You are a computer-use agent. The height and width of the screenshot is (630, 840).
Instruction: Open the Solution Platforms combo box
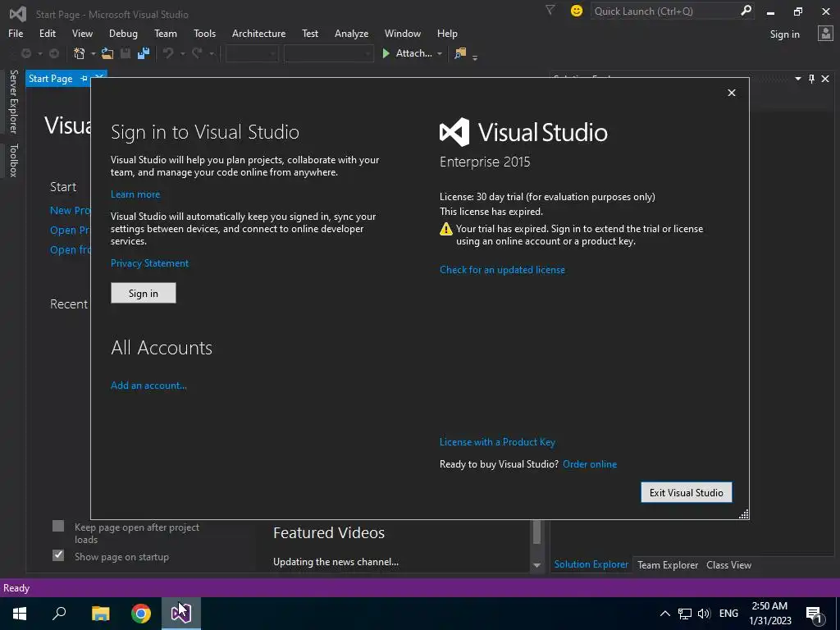pyautogui.click(x=328, y=53)
